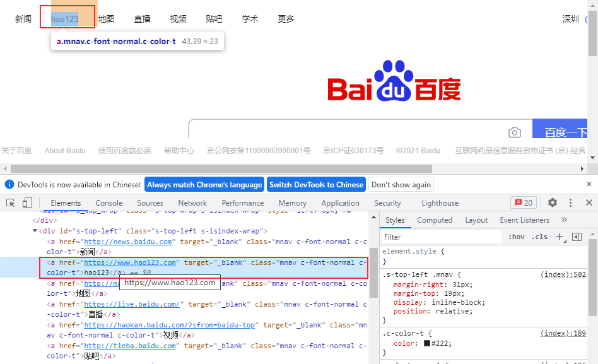Collapse the s-top-left div node

tap(35, 231)
